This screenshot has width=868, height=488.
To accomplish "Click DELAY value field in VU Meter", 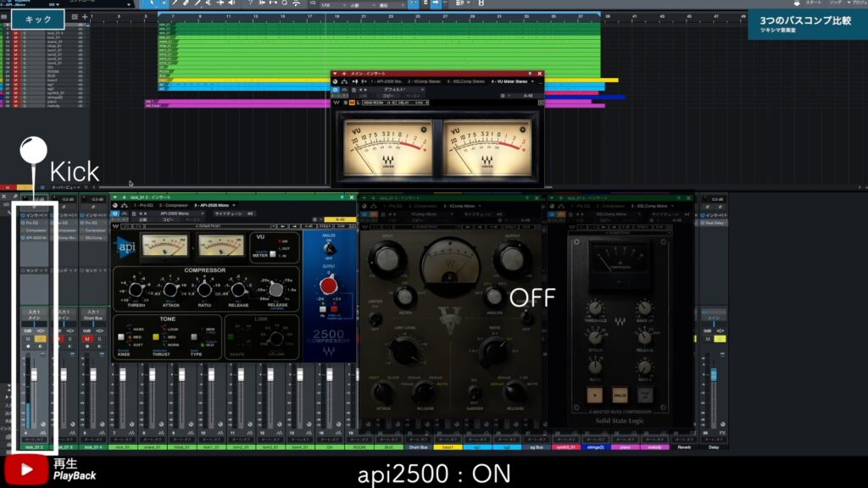I will 413,103.
